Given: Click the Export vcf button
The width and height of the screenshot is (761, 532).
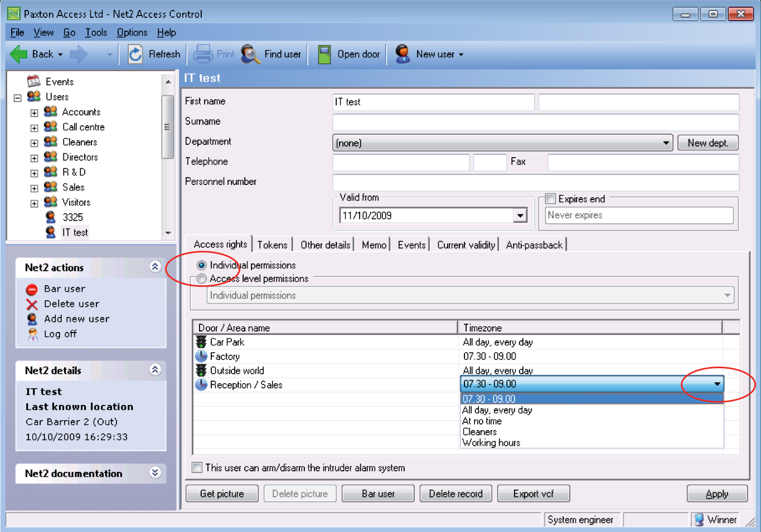Looking at the screenshot, I should pos(533,493).
